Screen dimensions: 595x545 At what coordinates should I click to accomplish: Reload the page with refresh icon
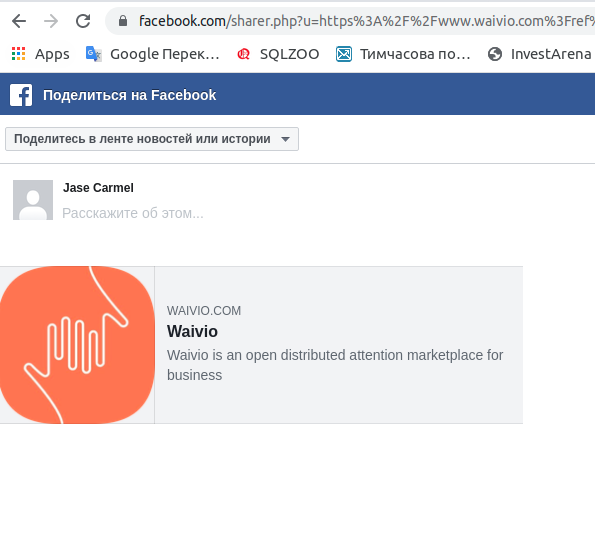tap(83, 21)
